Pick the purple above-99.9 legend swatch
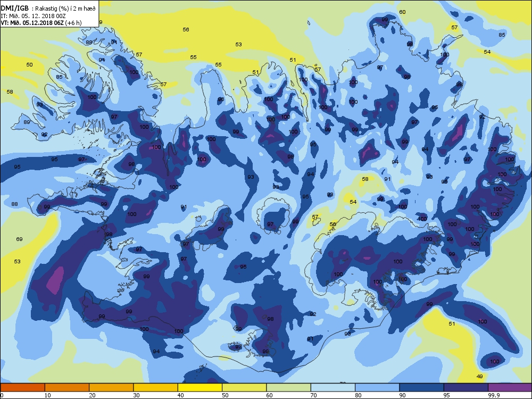The image size is (532, 399). [x=510, y=387]
